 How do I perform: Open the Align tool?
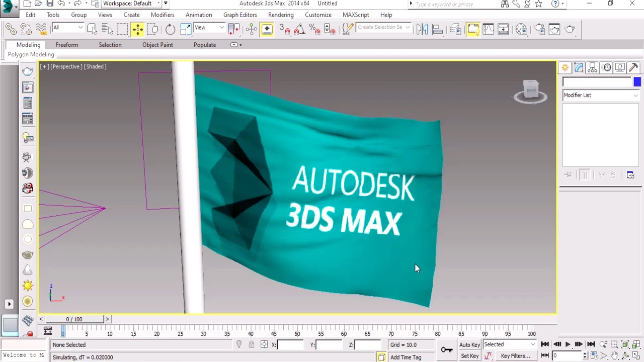pyautogui.click(x=438, y=29)
